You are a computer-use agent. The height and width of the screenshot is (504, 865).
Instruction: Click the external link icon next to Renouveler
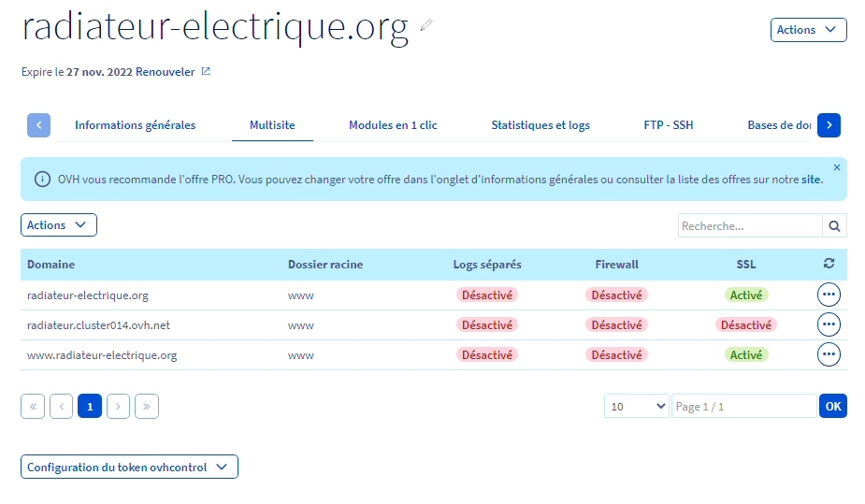tap(207, 71)
